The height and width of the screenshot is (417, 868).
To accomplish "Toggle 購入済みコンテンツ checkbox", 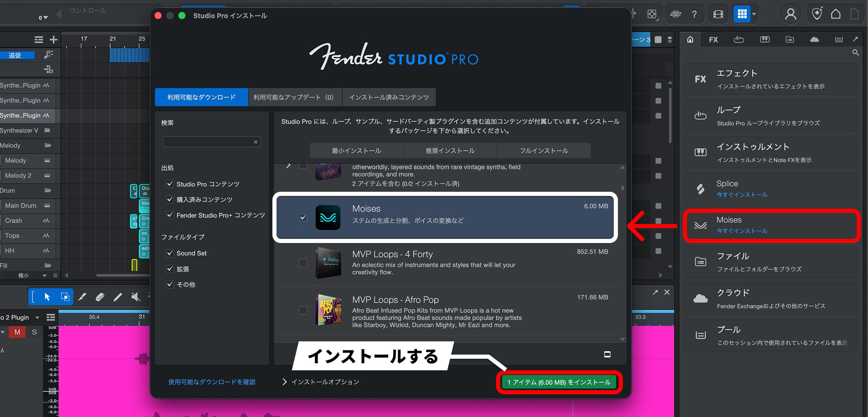I will pos(169,199).
